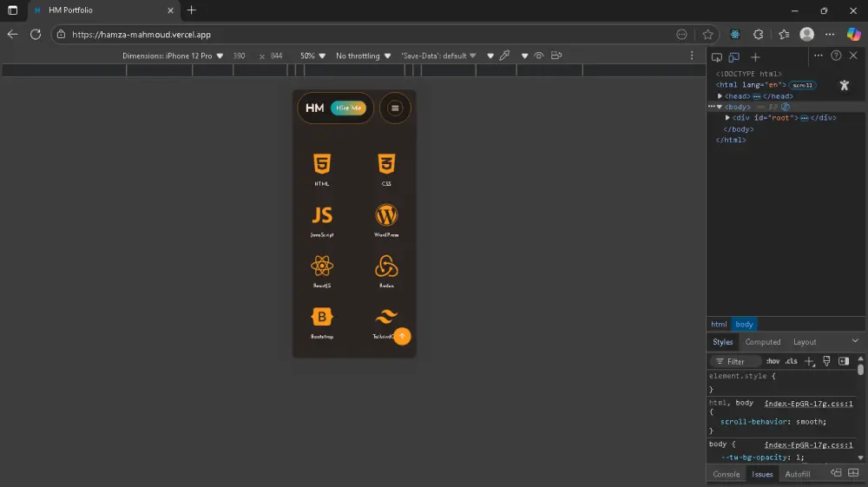Add this page to favorites star
Screen dimensions: 868x487
(x=707, y=35)
